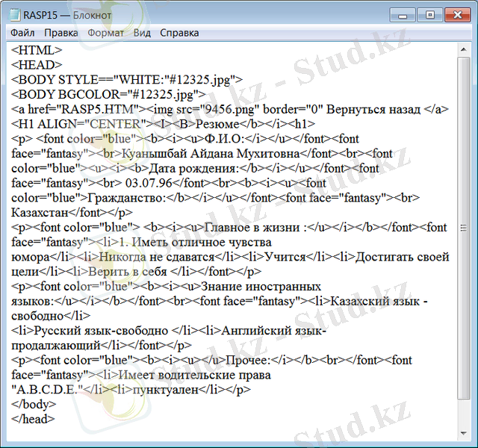Image resolution: width=478 pixels, height=448 pixels.
Task: Click the word 'Резюме' in the H1 line
Action: pos(217,124)
